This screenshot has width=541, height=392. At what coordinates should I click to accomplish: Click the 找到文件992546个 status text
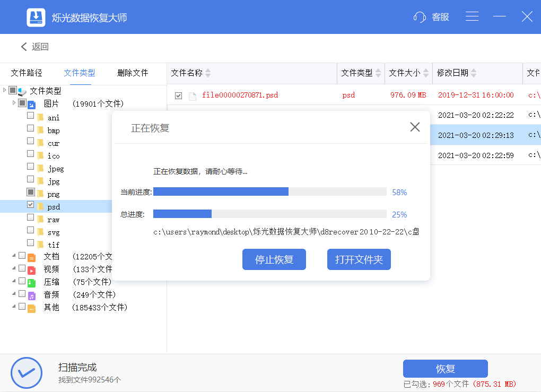(x=90, y=380)
